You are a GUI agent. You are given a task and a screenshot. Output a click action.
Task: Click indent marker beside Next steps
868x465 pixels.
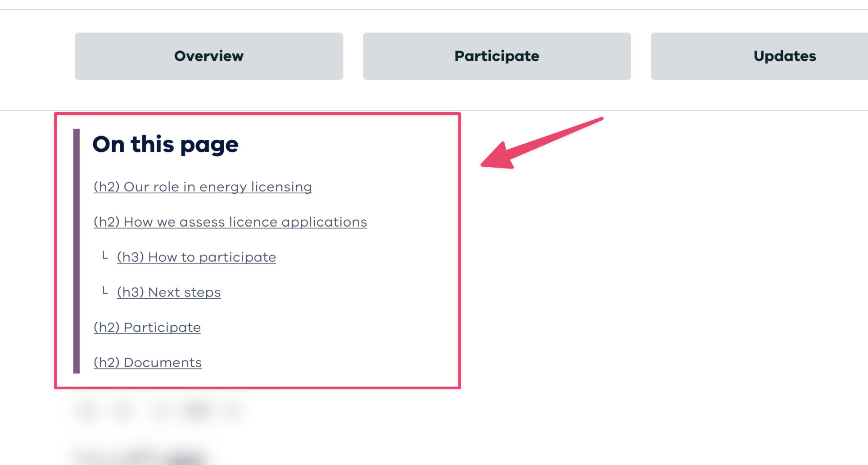click(x=105, y=291)
